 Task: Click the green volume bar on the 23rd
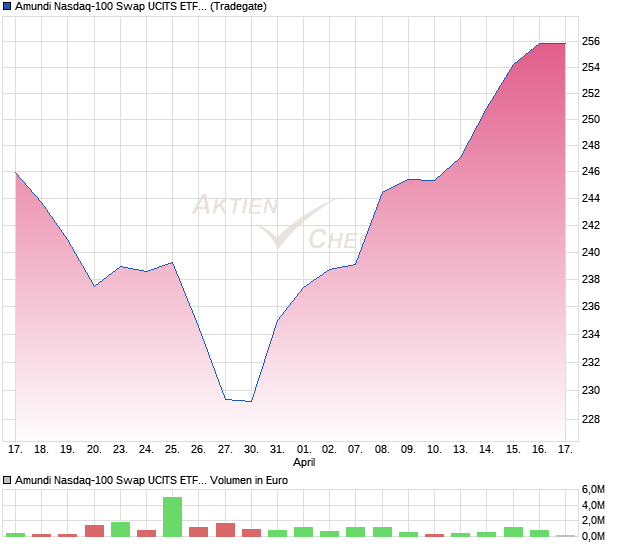click(x=120, y=529)
